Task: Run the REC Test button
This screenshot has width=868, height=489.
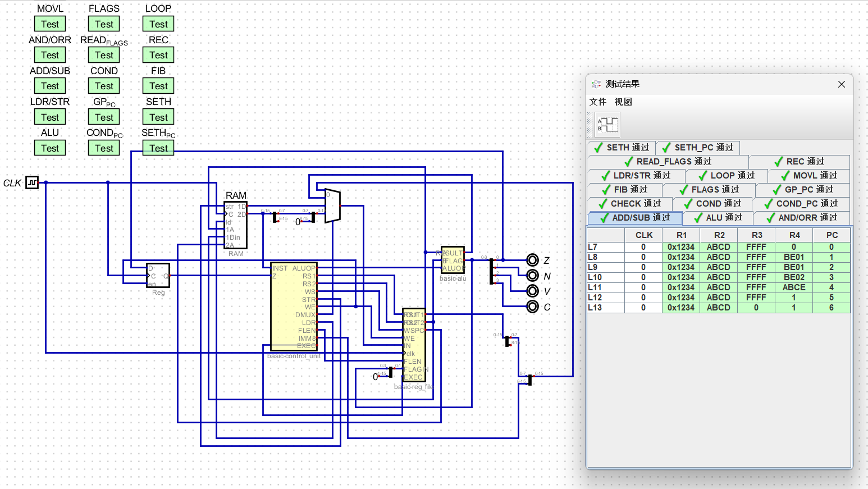Action: (158, 55)
